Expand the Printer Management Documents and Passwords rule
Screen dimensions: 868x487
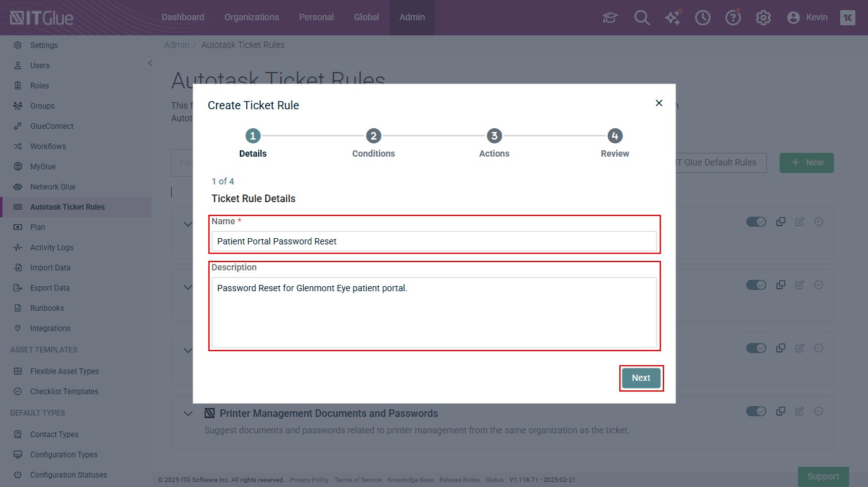pyautogui.click(x=188, y=414)
